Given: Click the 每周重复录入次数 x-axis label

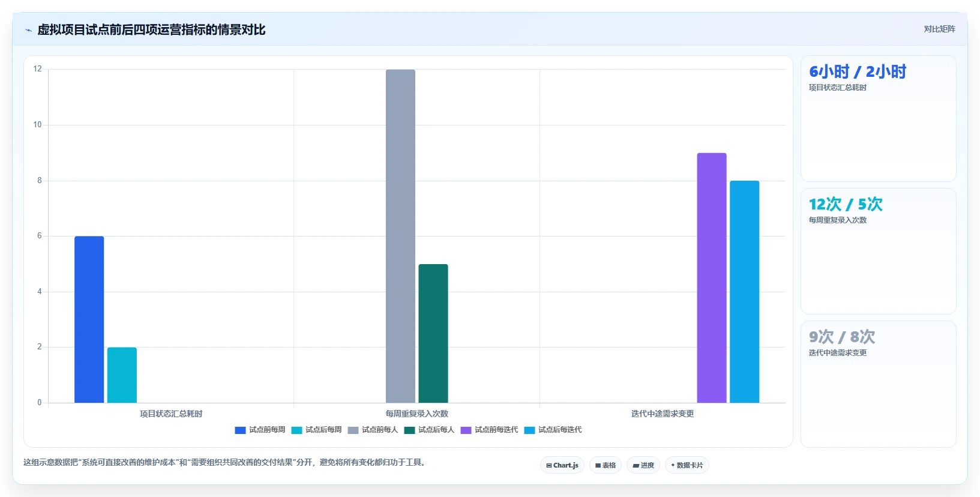Looking at the screenshot, I should coord(417,414).
